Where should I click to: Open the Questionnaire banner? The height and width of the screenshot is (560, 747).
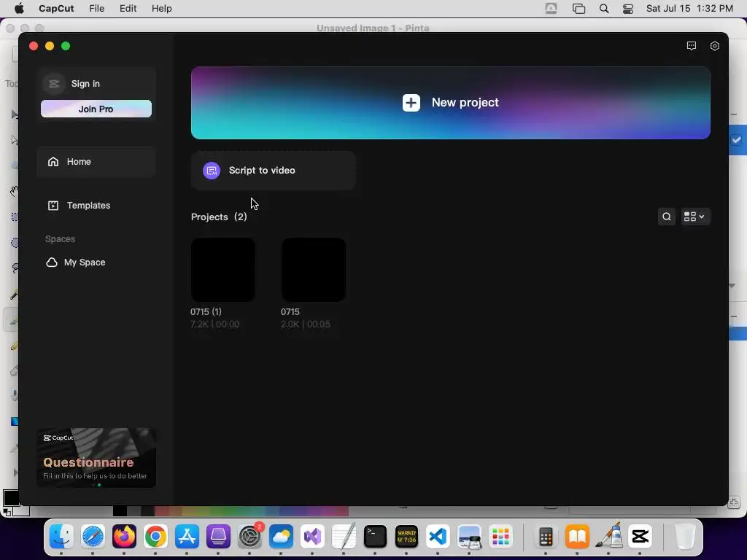point(96,458)
